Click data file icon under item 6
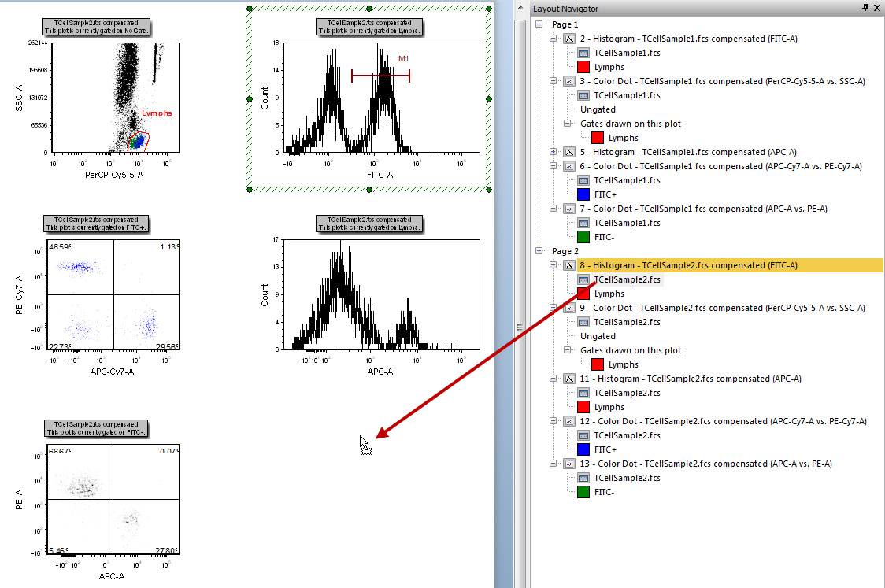The height and width of the screenshot is (588, 885). point(583,180)
